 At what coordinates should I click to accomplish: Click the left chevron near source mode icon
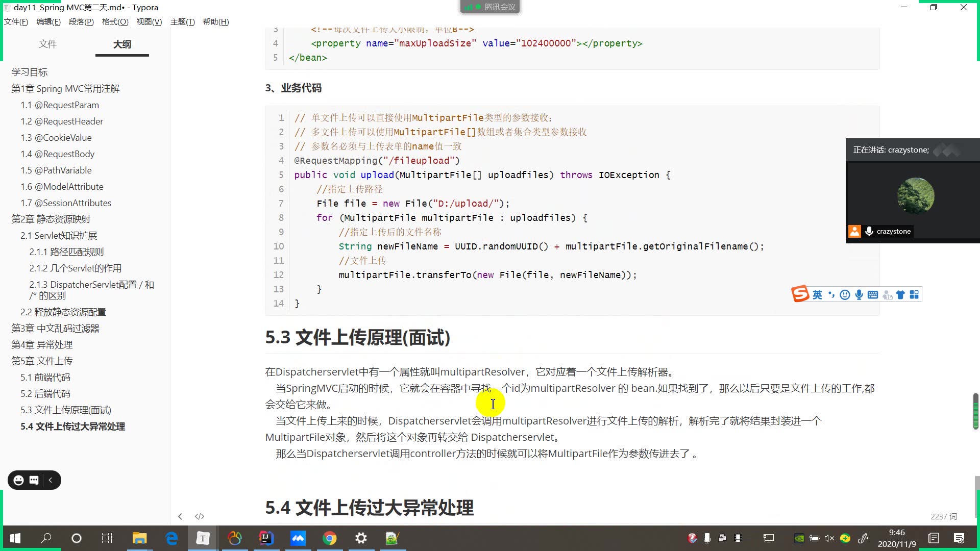[x=180, y=516]
